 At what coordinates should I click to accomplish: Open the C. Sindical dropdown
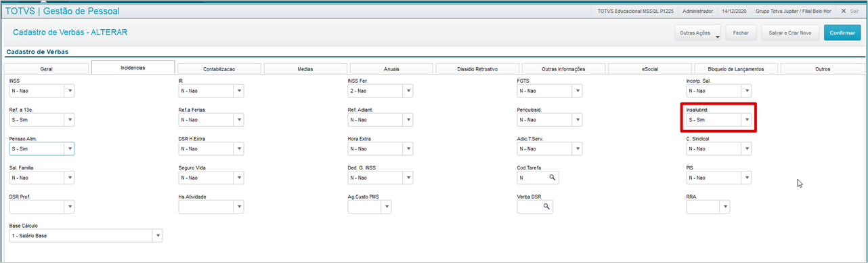coord(746,149)
